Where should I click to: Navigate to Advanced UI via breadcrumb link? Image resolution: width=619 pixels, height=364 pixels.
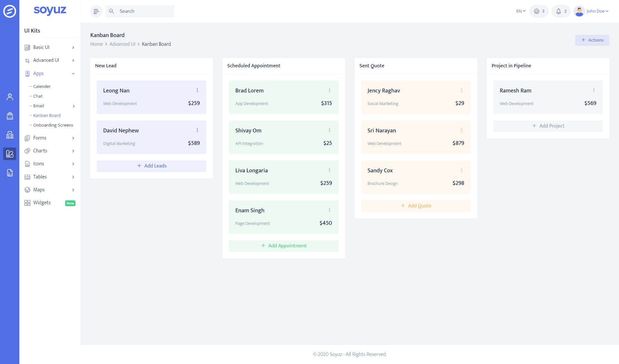tap(122, 44)
